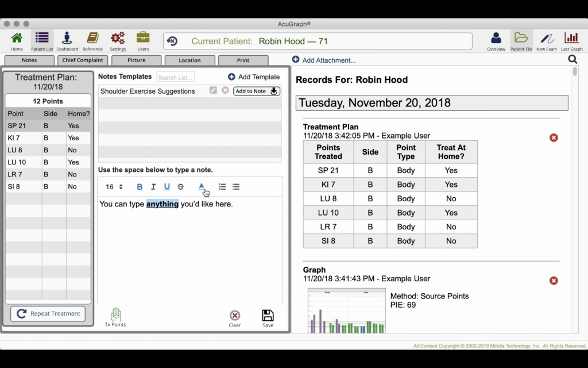
Task: Click the Add Attachment plus icon
Action: [x=296, y=60]
